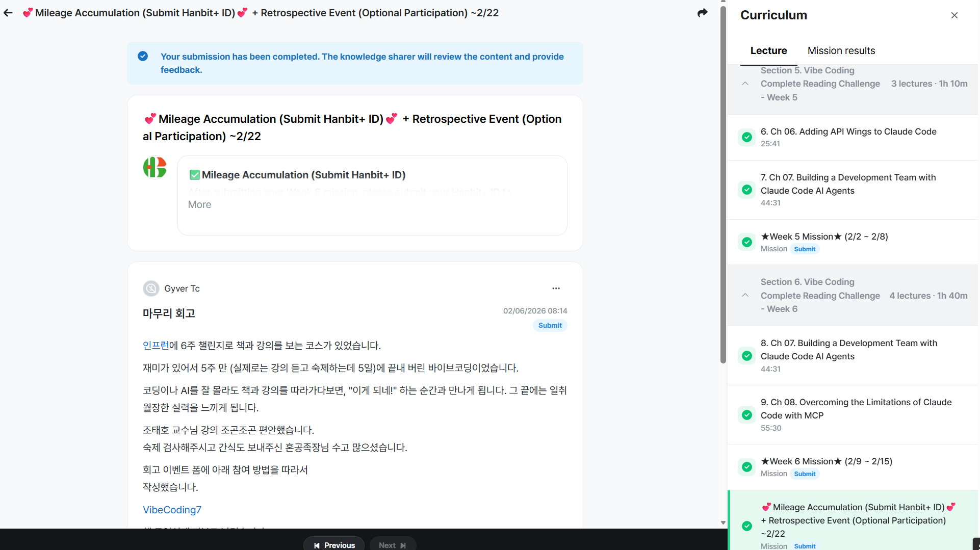The height and width of the screenshot is (550, 980).
Task: Click the '3 lectures · 1h 10m' text
Action: 929,84
